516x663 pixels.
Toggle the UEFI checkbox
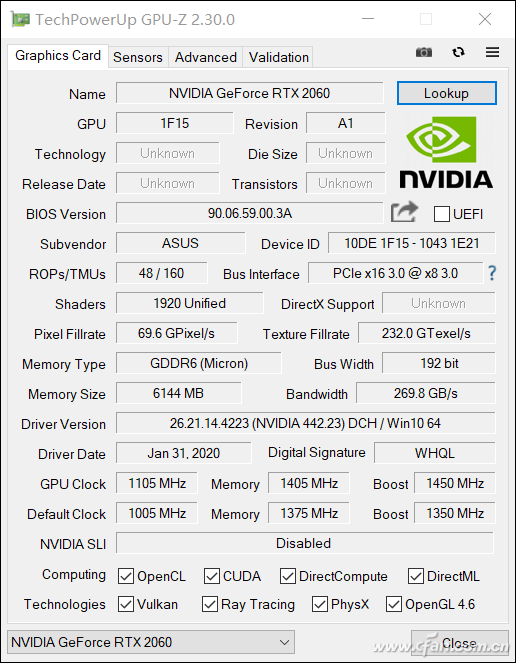click(x=442, y=214)
